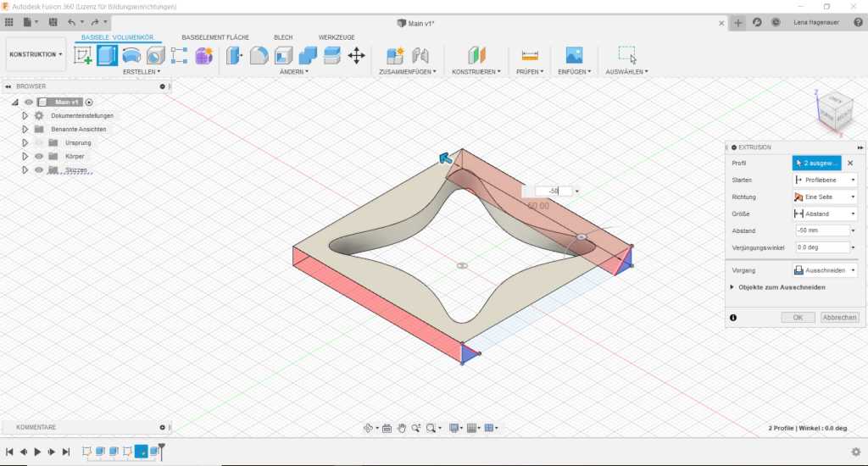Viewport: 868px width, 466px height.
Task: Select the Fillet tool icon
Action: [x=259, y=55]
